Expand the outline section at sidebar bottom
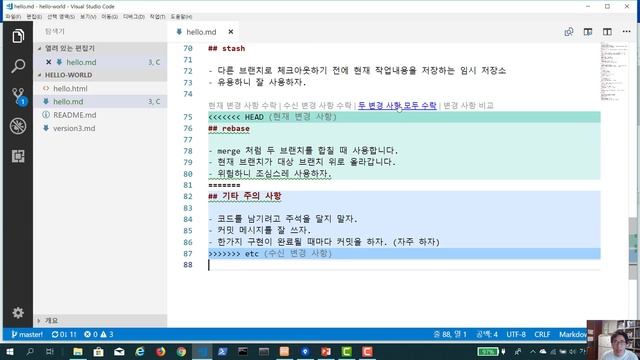 pos(100,320)
